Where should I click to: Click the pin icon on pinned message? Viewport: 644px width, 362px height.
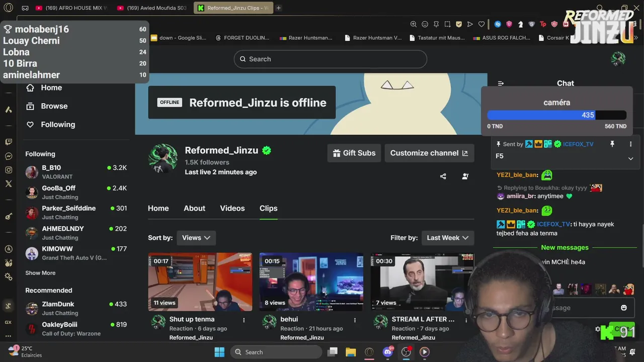tap(612, 144)
